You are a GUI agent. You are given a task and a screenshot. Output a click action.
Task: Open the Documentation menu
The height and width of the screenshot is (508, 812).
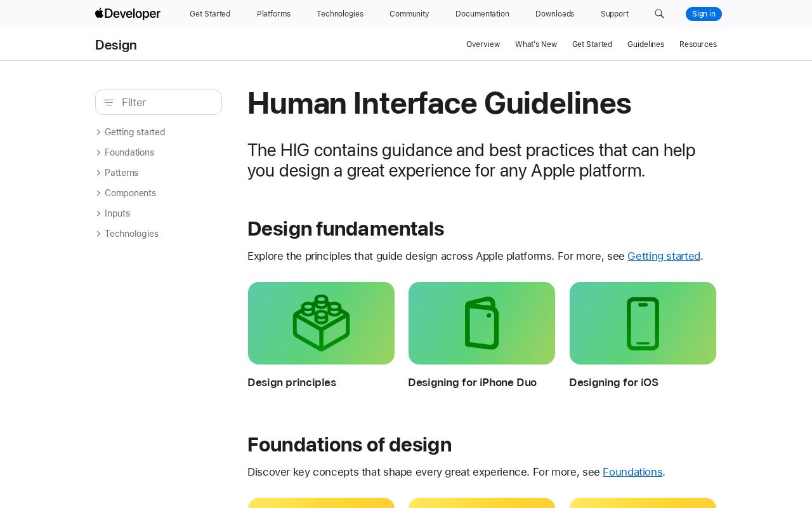[482, 14]
